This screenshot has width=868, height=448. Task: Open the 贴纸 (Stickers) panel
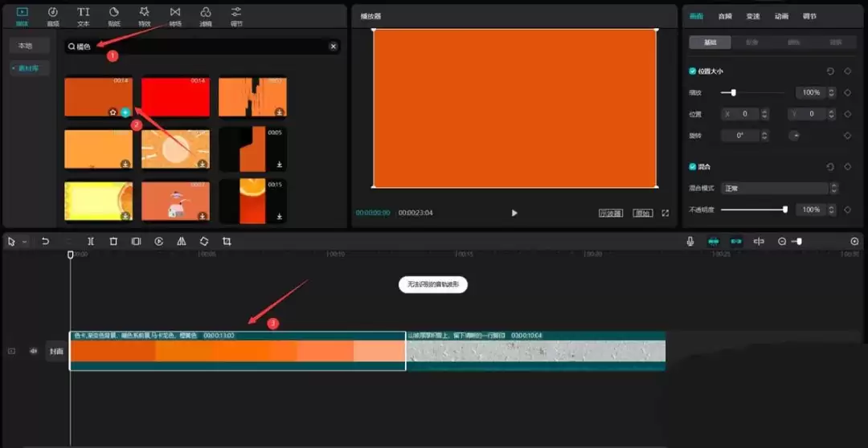(x=114, y=15)
